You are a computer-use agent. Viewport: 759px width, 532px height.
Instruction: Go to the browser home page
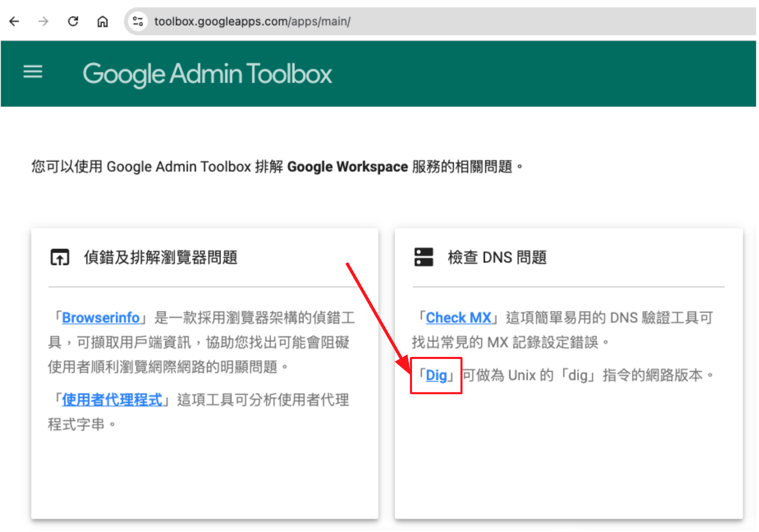pyautogui.click(x=103, y=21)
